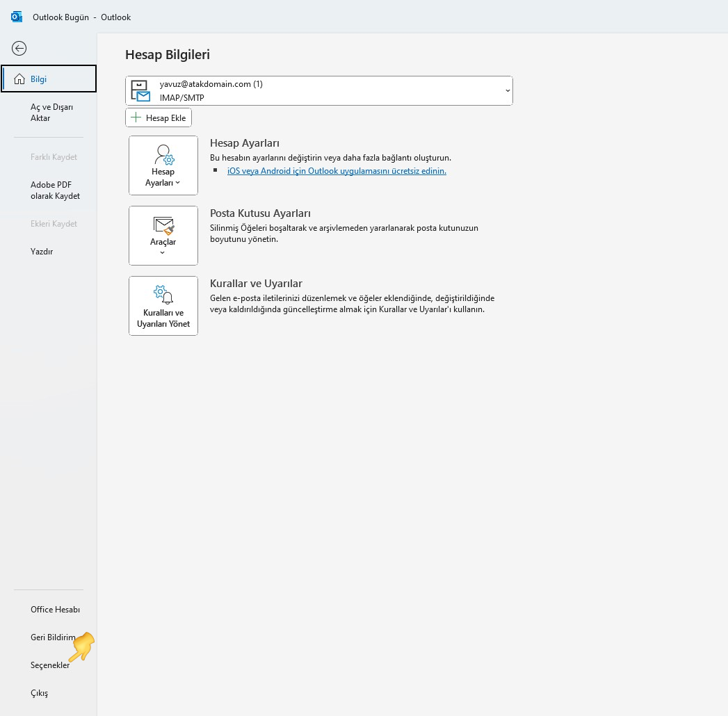728x716 pixels.
Task: Click the back arrow to exit Hesap Bilgileri
Action: coord(19,48)
